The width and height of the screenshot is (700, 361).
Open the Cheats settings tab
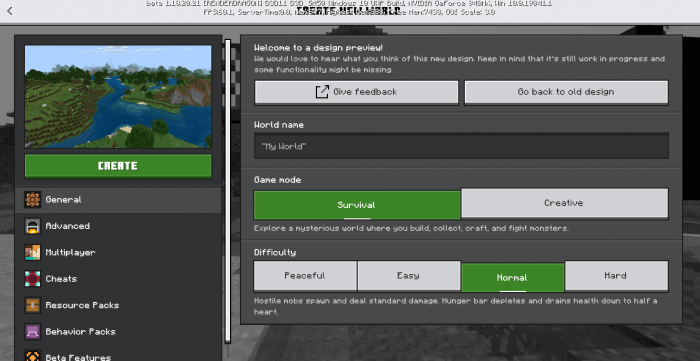point(118,279)
